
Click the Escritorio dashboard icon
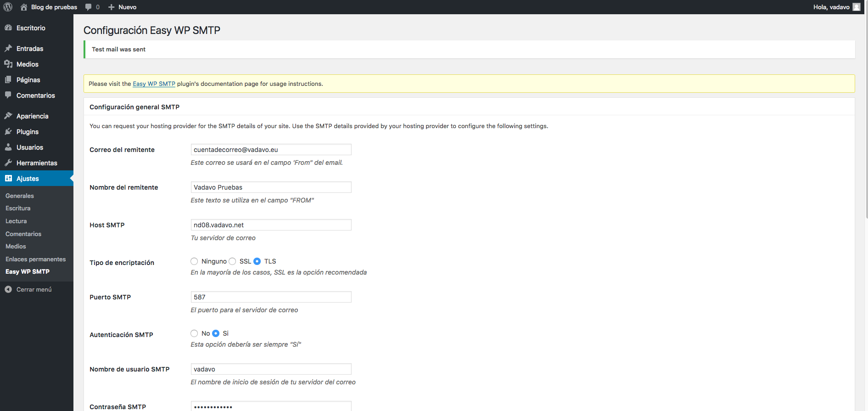click(x=8, y=28)
